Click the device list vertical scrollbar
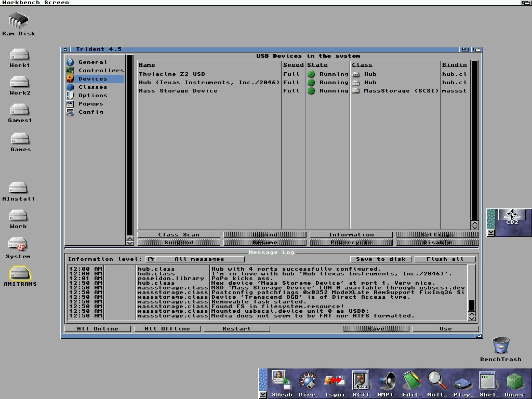The image size is (532, 399). point(475,140)
